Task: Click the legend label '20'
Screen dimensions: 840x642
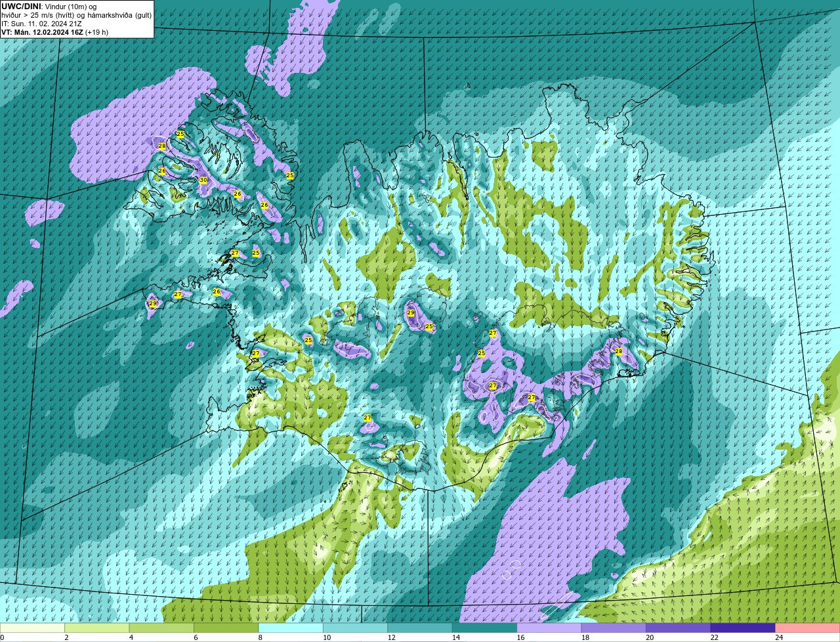Action: (650, 637)
